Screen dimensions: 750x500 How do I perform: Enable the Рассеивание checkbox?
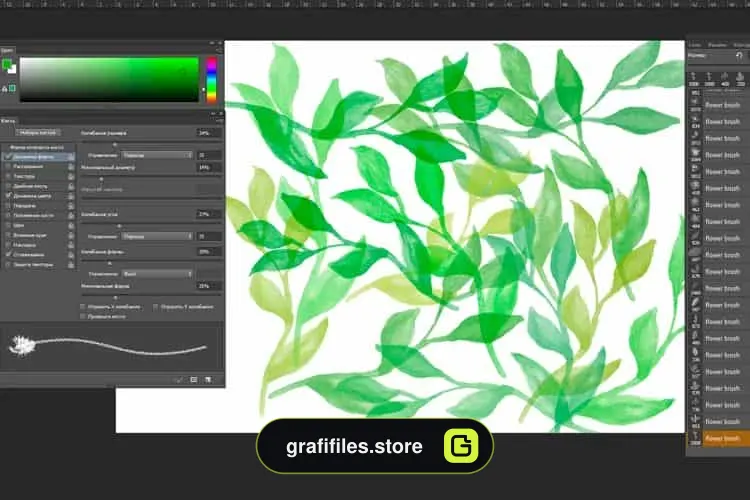click(8, 167)
